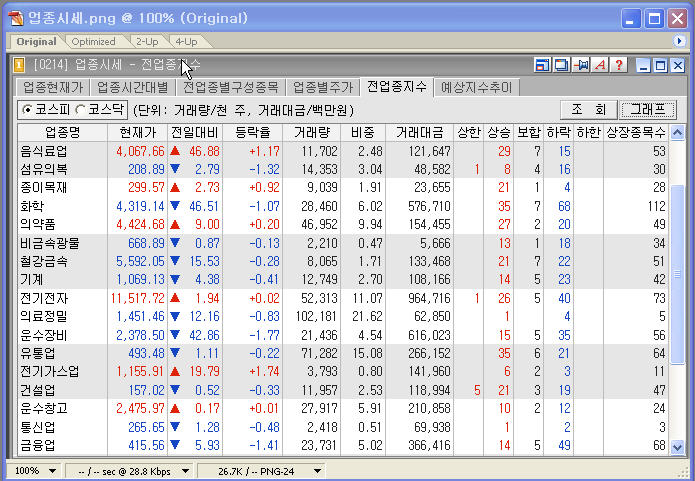Click the first blue window icon left of the pin
This screenshot has height=481, width=695.
[x=542, y=65]
